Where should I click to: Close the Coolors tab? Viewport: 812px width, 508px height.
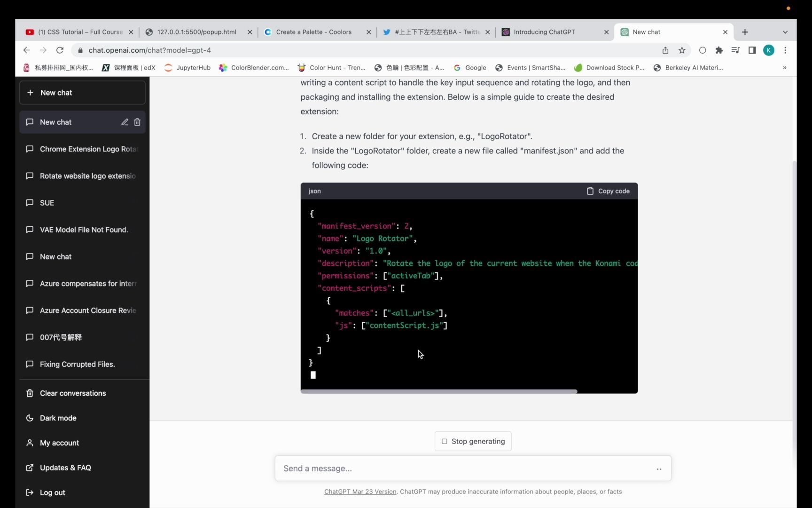click(x=368, y=32)
